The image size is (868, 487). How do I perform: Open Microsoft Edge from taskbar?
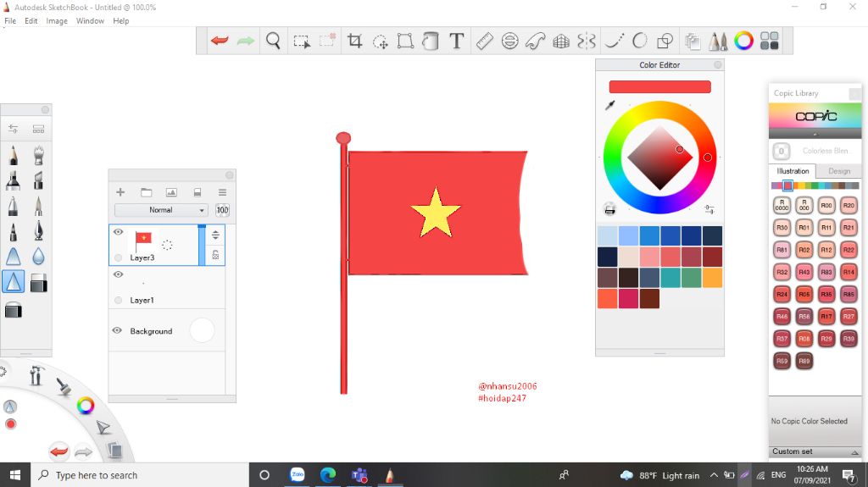coord(328,475)
